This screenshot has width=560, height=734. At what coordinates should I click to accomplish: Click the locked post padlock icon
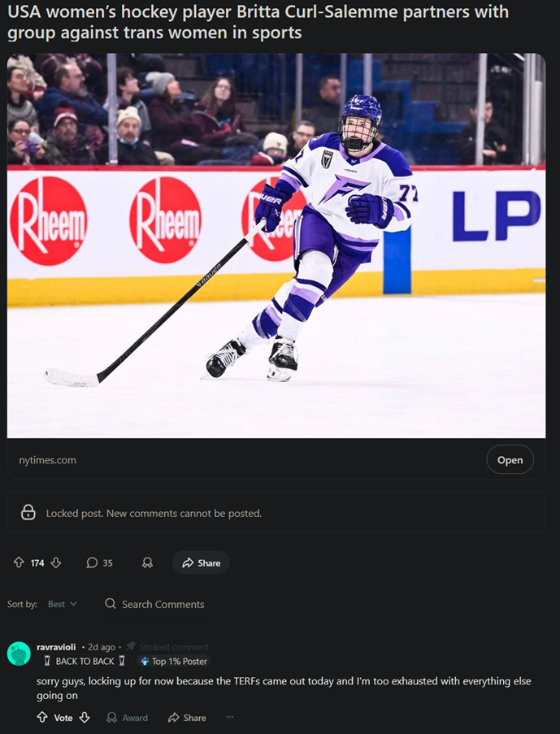[28, 512]
